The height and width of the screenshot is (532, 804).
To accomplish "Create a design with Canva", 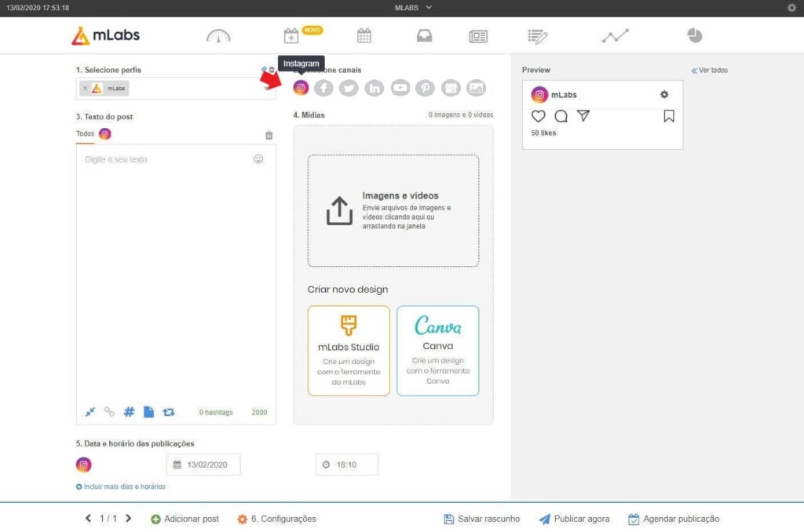I will 438,351.
